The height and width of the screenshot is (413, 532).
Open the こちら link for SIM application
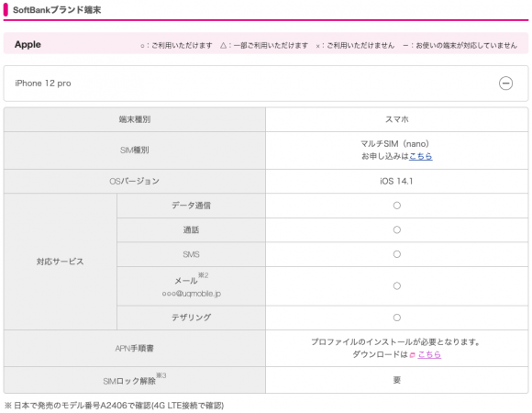pyautogui.click(x=421, y=156)
